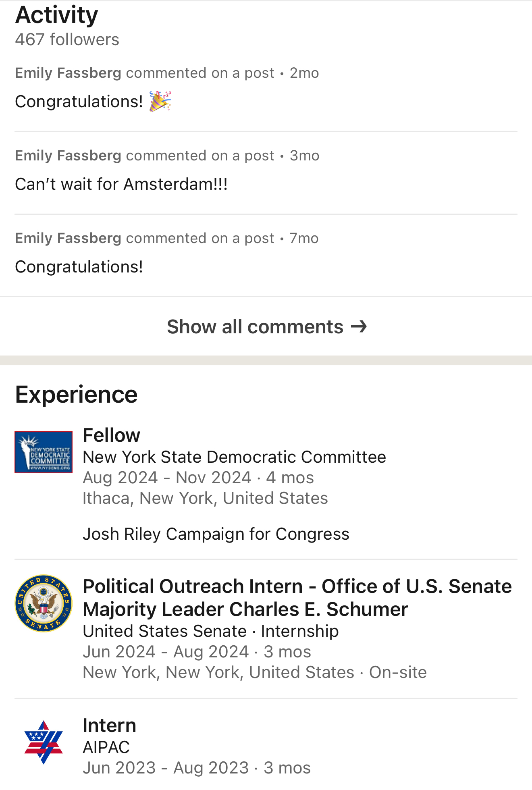
Task: Tap Emily Fassberg name on 3mo comment
Action: coord(68,156)
